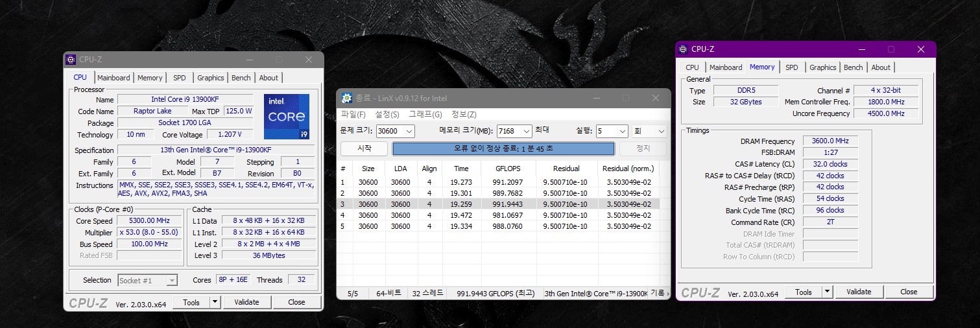980x328 pixels.
Task: Select Graphics tab in purple CPU-Z window
Action: 823,67
